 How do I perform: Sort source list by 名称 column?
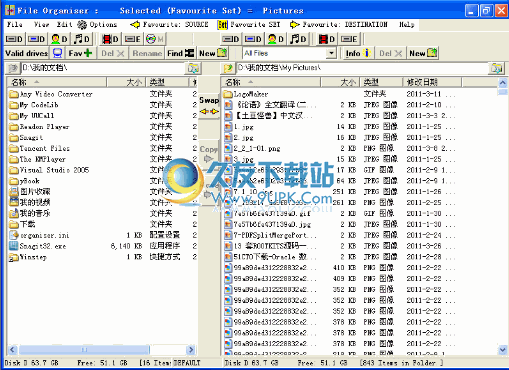click(57, 82)
